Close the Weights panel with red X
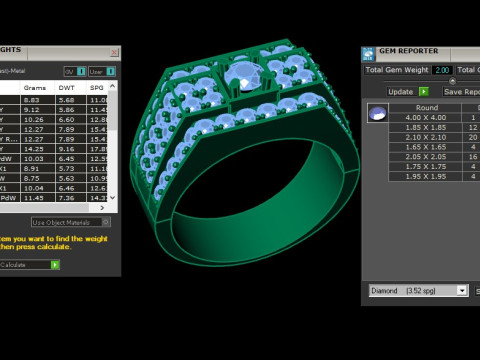Viewport: 480px width, 360px height. (114, 52)
